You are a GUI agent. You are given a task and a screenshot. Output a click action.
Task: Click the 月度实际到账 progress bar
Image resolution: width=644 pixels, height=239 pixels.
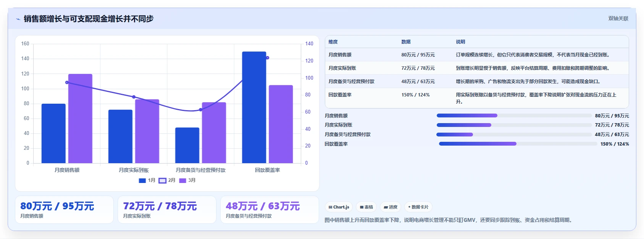point(514,125)
